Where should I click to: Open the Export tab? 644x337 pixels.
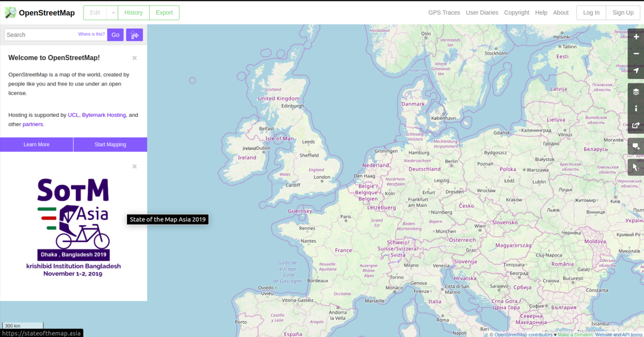[164, 13]
